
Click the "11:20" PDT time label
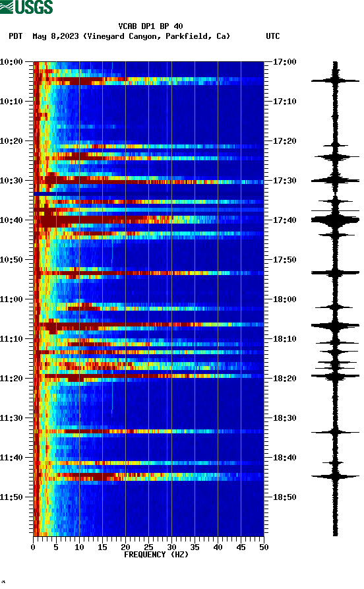11,379
